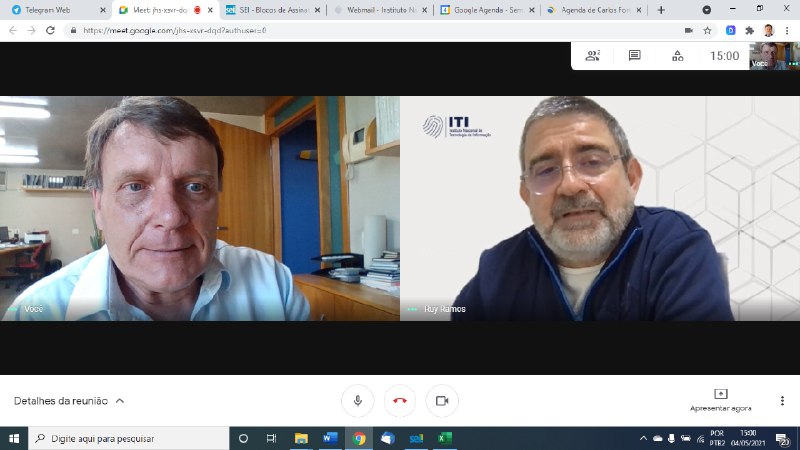Open File Explorer from the taskbar

coord(301,438)
